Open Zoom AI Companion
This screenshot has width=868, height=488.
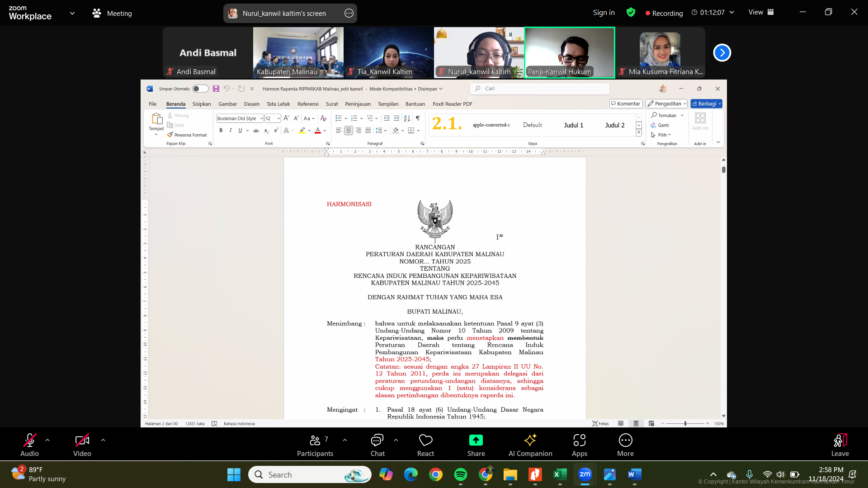[530, 445]
